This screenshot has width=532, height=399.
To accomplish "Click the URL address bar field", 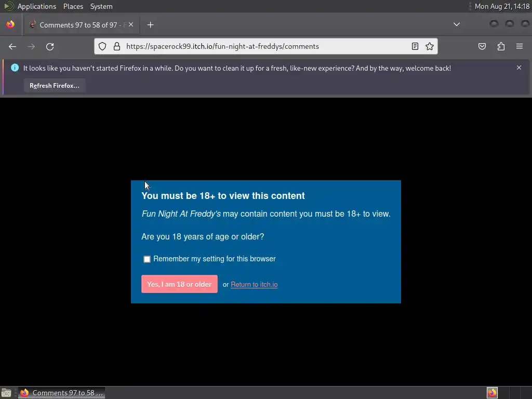I will tap(266, 46).
